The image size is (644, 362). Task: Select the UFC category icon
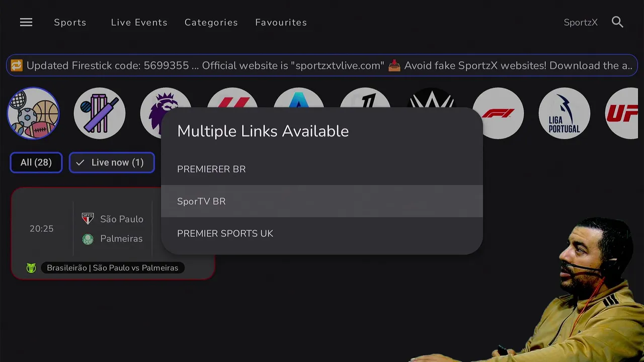pos(622,113)
